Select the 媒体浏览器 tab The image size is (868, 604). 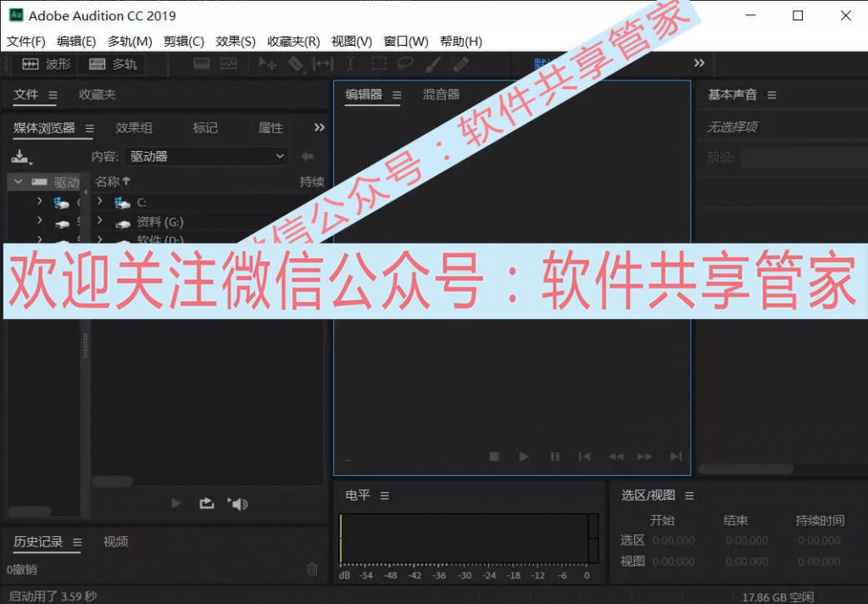pyautogui.click(x=44, y=128)
